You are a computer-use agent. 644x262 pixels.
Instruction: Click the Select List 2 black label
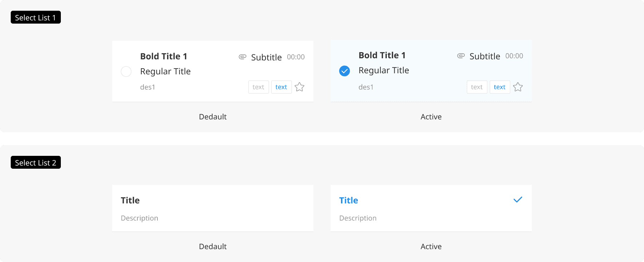[35, 163]
